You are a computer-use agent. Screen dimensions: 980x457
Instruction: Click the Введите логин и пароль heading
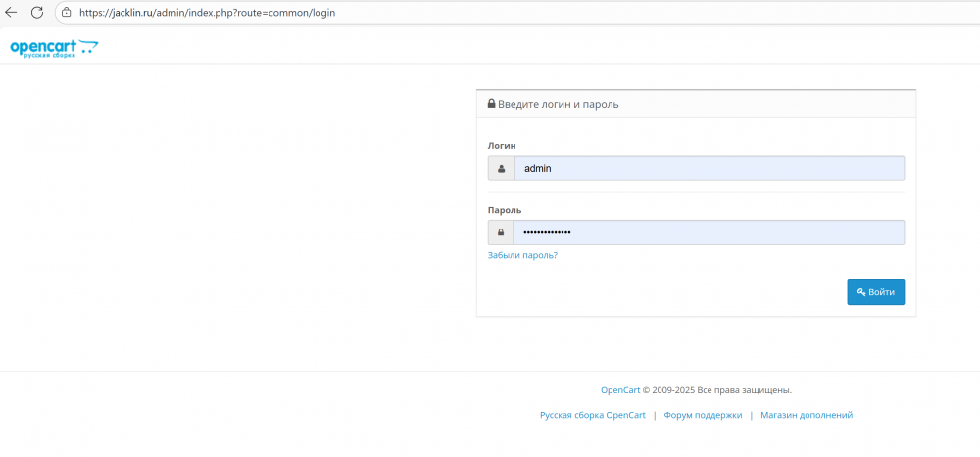click(x=559, y=104)
